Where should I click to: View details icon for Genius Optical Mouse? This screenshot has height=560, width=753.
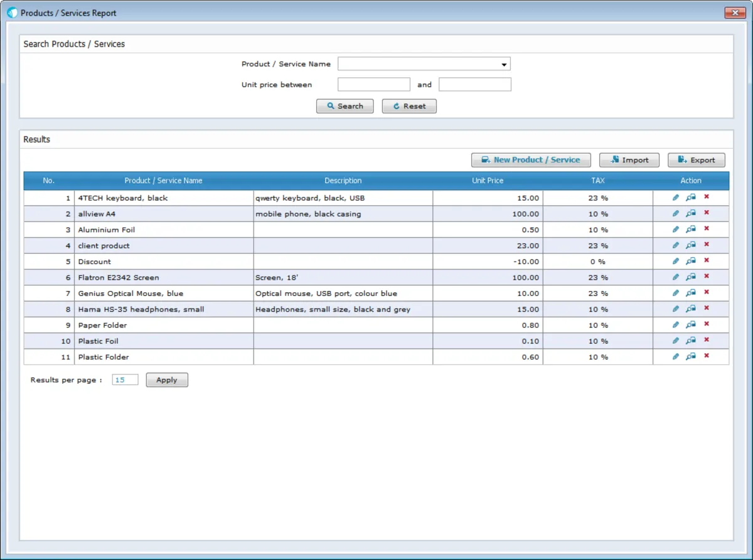(691, 293)
